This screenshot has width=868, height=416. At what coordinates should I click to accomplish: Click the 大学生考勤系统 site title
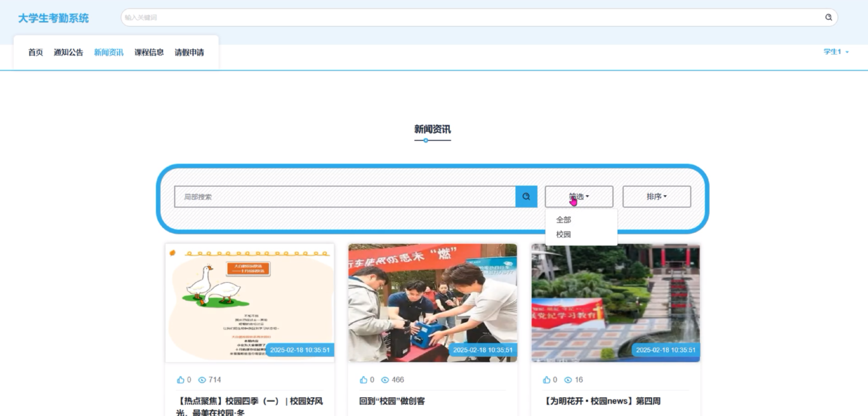[53, 18]
